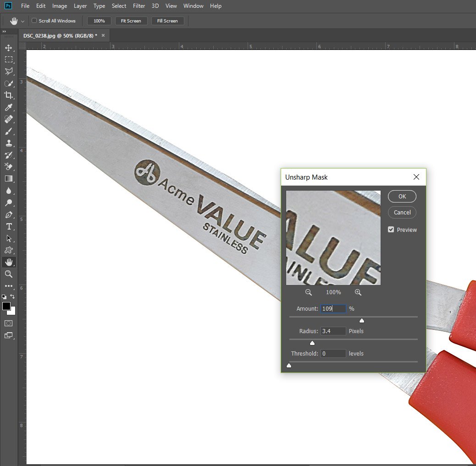476x466 pixels.
Task: Swap foreground and background colors
Action: point(12,296)
